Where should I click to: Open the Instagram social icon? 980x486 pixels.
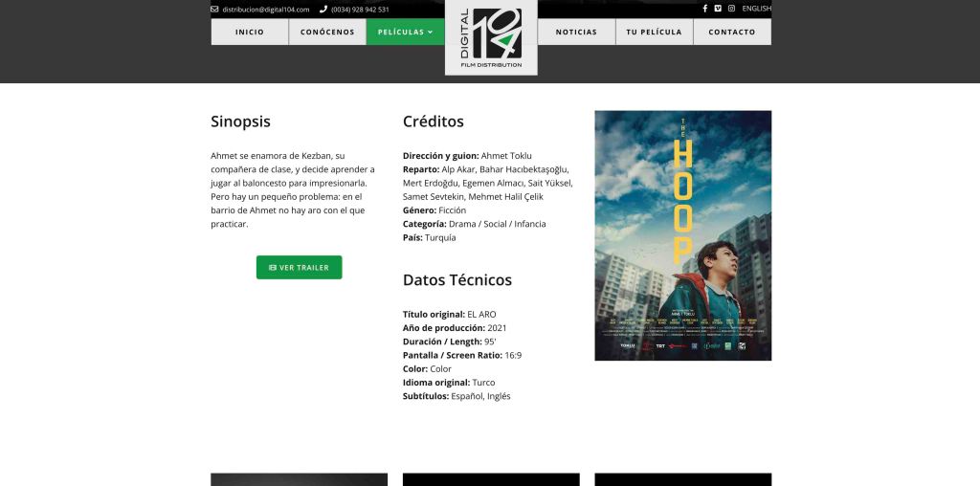point(731,9)
